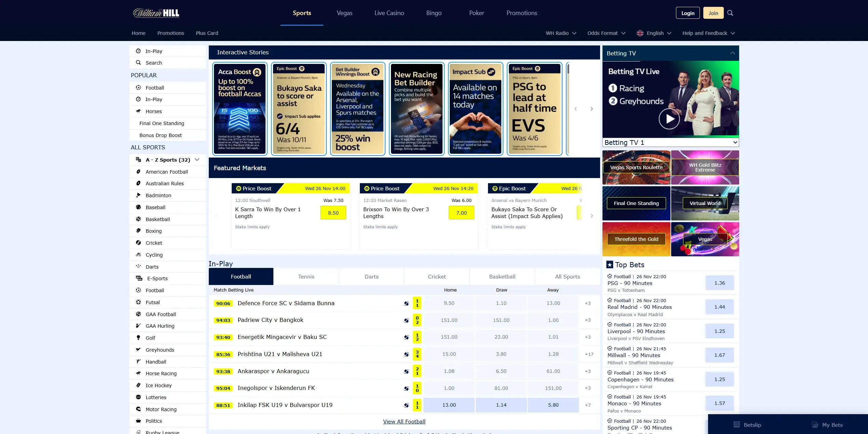Viewport: 868px width, 434px height.
Task: Click the In-Play stopwatch icon under Popular
Action: tap(138, 99)
